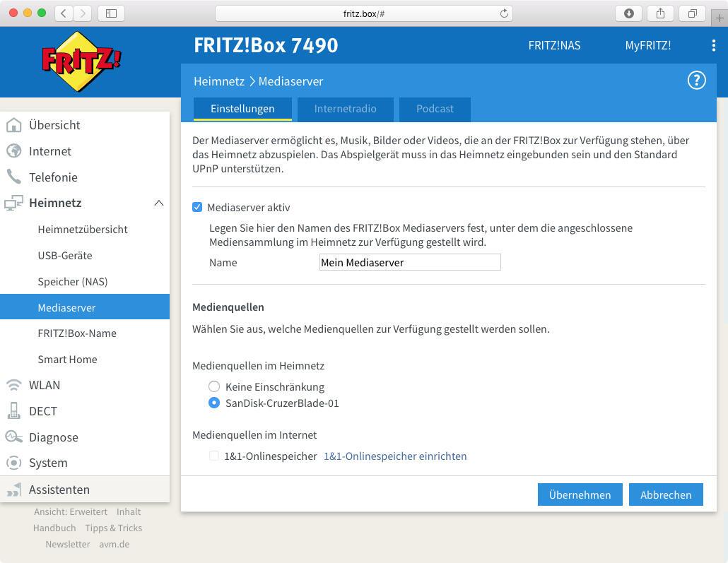Click the Übersicht house icon
Screen dimensions: 728x563
pos(14,125)
